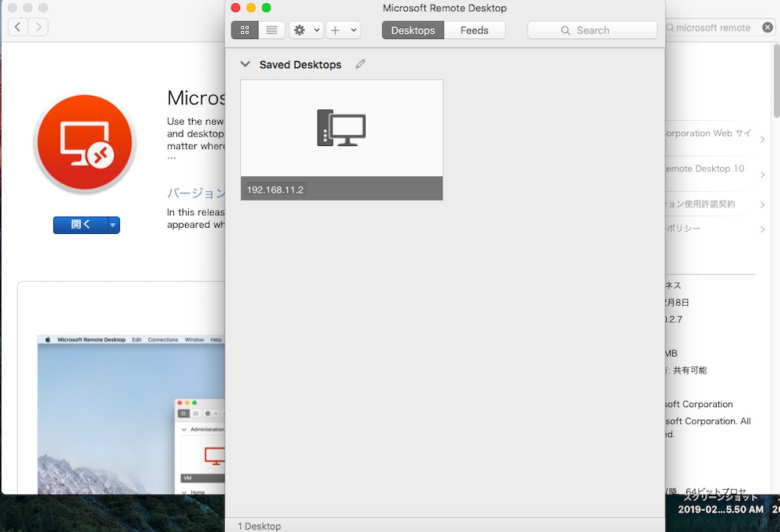Image resolution: width=780 pixels, height=532 pixels.
Task: Click the computer icon in desktop tile
Action: tap(342, 128)
